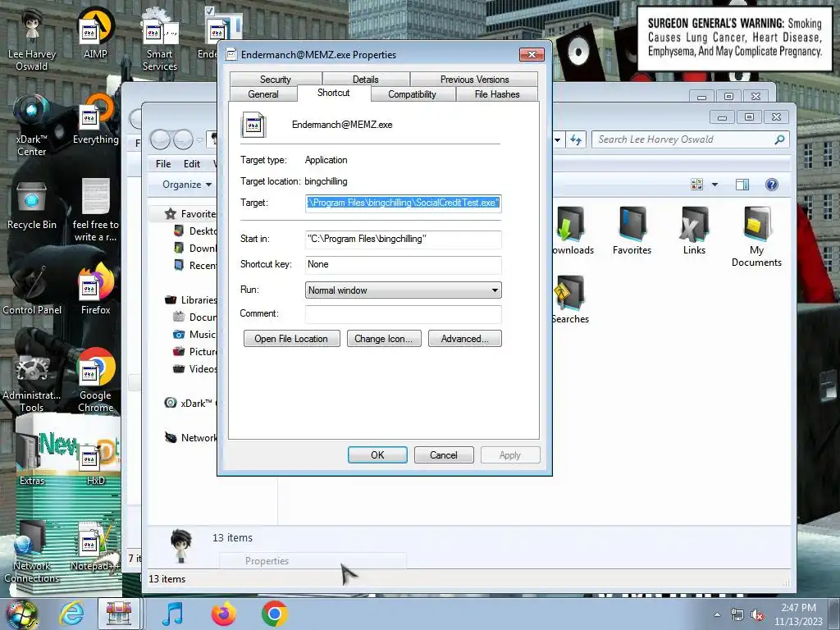
Task: Launch the Google Chrome desktop shortcut
Action: pyautogui.click(x=95, y=381)
